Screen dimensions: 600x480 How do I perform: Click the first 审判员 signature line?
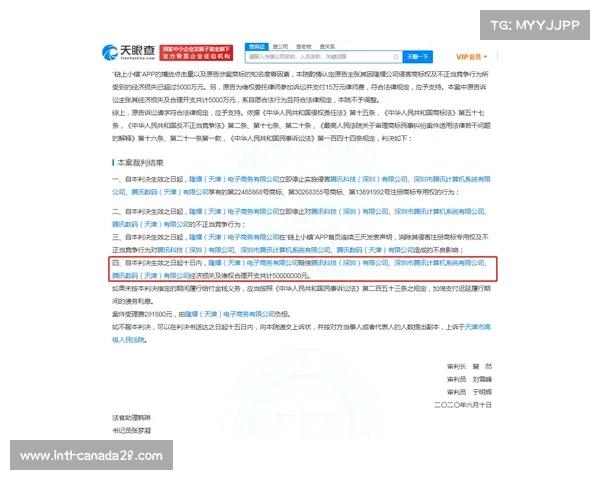point(469,379)
